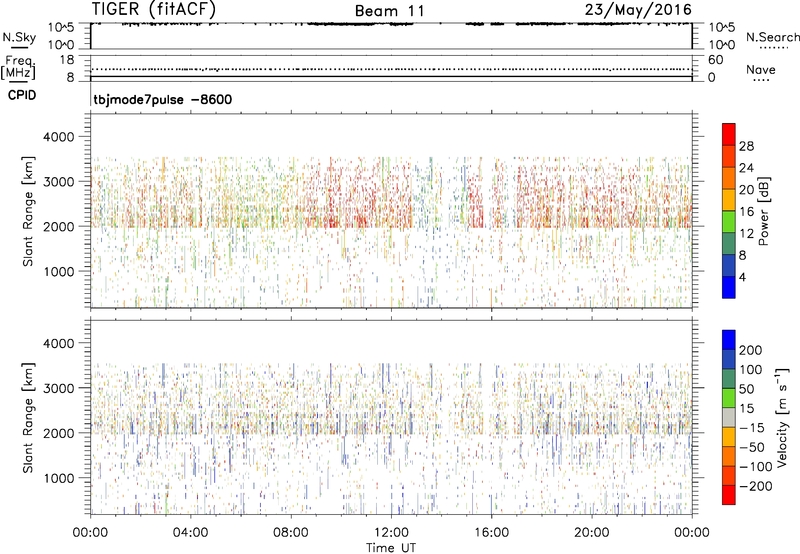Viewport: 800px width, 554px height.
Task: Pick the yellow Velocity color between -15 and -50
Action: coord(729,437)
